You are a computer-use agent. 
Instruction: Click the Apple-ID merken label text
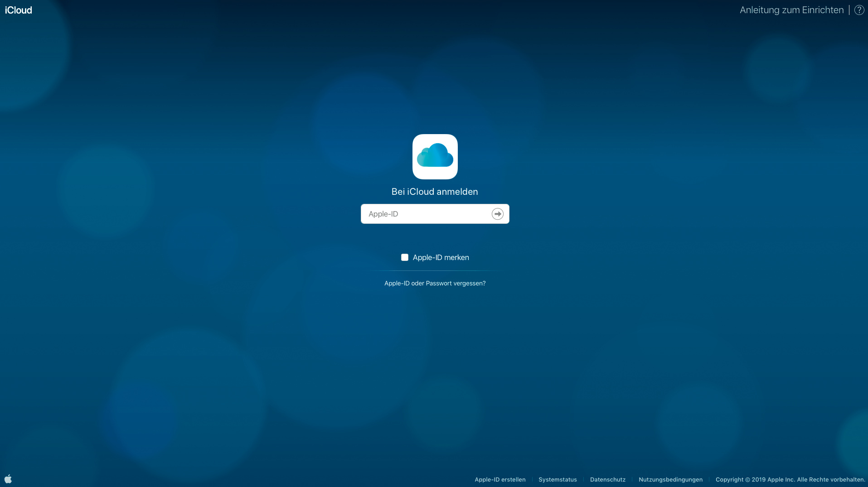pos(441,257)
